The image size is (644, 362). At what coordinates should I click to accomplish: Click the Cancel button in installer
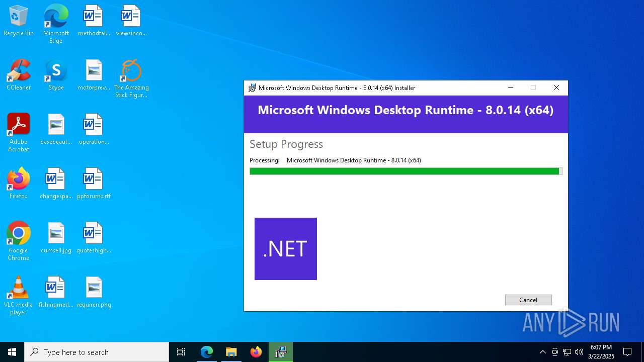click(528, 300)
